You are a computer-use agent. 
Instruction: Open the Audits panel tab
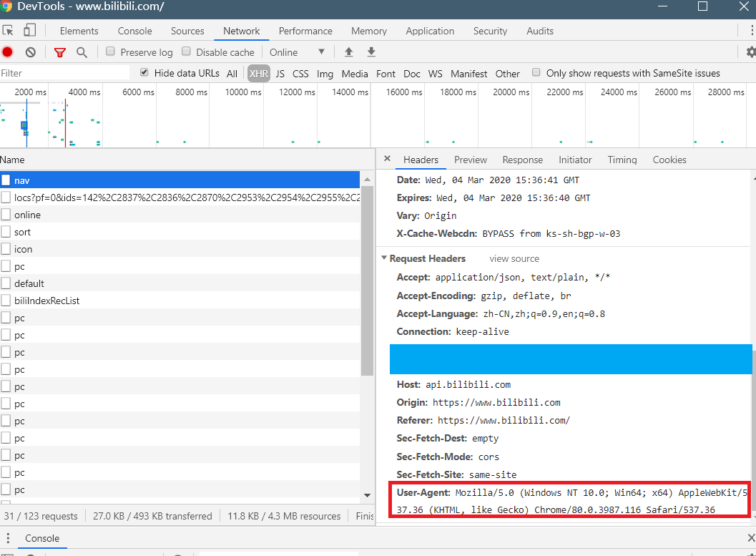point(539,31)
